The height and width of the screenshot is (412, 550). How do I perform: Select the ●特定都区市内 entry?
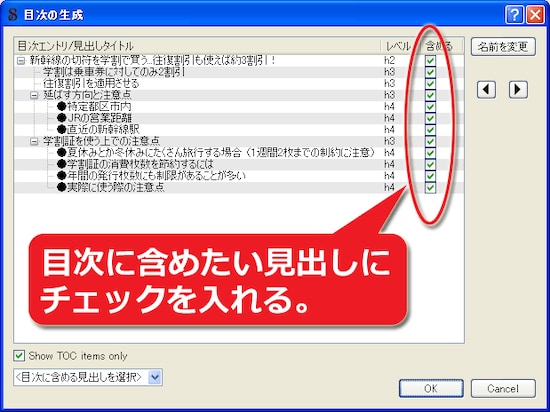point(94,107)
